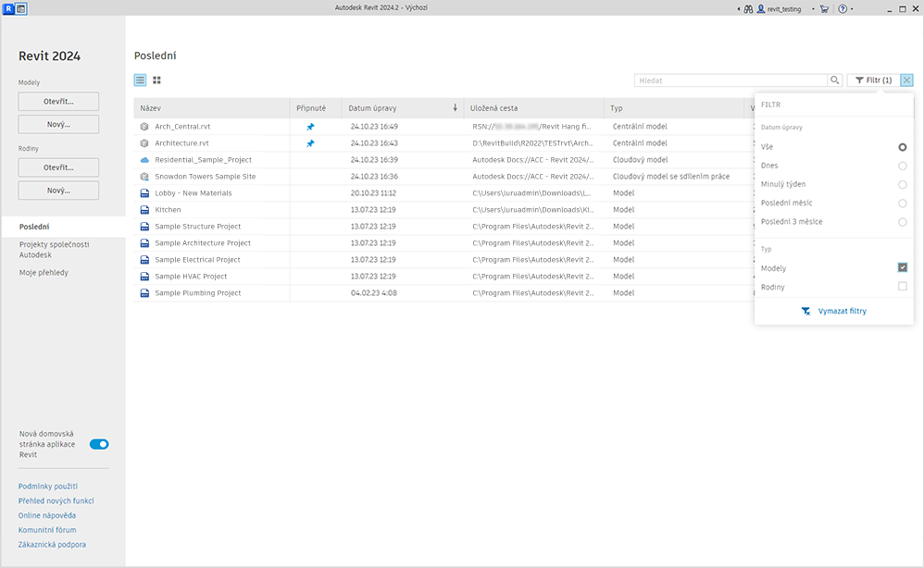Open the Residential_Sample_Project row

(x=443, y=160)
